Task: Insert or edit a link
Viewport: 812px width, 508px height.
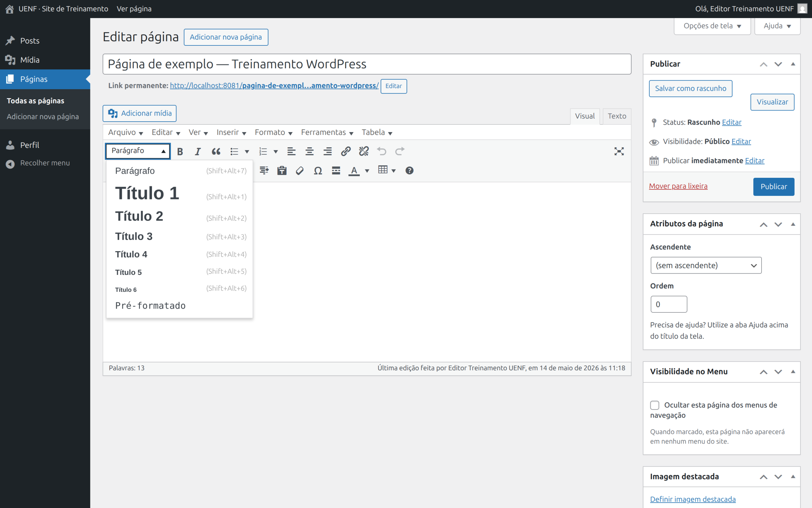Action: click(346, 151)
